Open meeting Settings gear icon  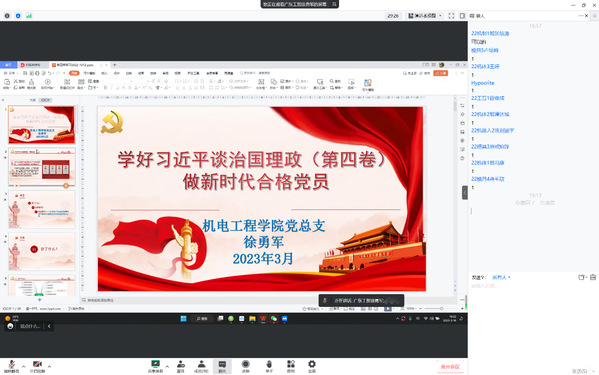pyautogui.click(x=312, y=366)
